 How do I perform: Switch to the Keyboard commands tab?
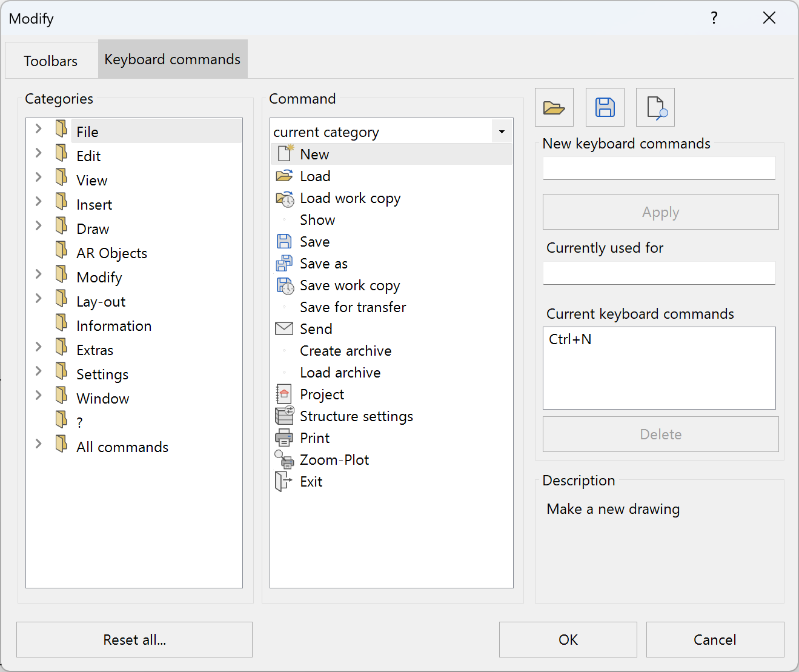tap(172, 59)
